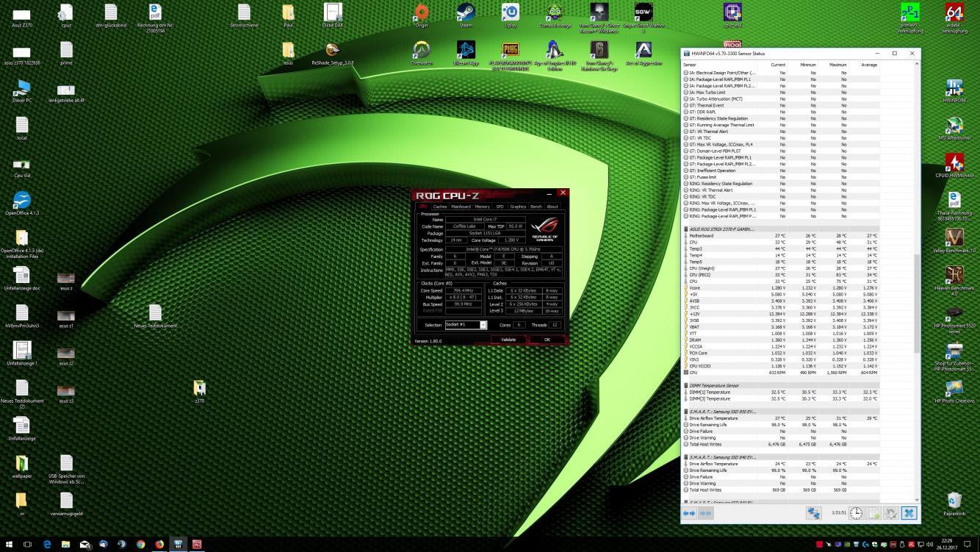Open MSI Afterburner desktop shortcut
This screenshot has height=552, width=980.
pos(954,128)
